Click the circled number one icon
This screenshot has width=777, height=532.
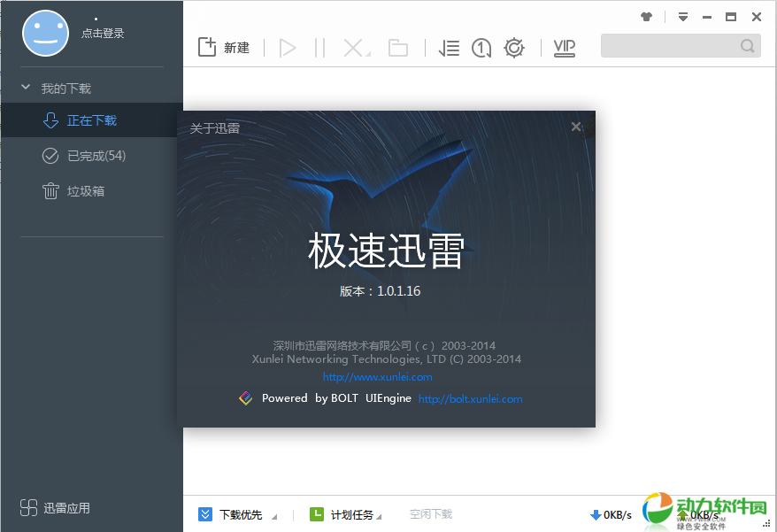point(481,48)
